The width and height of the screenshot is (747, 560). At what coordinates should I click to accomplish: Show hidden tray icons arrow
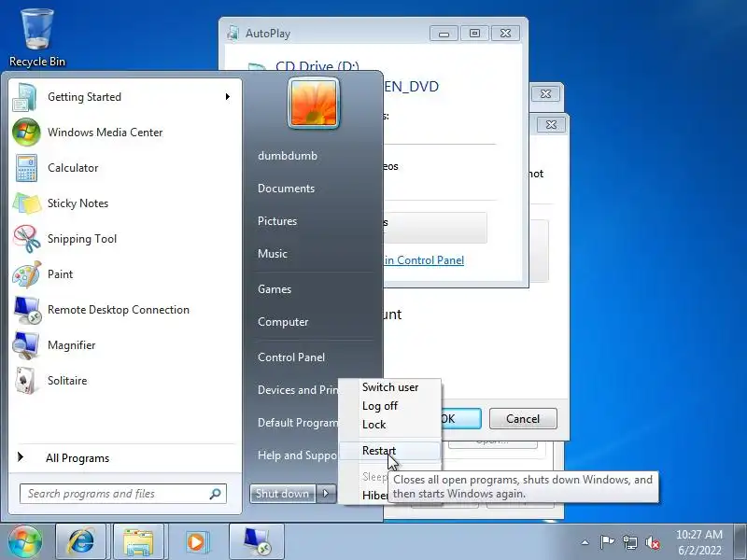pyautogui.click(x=585, y=542)
